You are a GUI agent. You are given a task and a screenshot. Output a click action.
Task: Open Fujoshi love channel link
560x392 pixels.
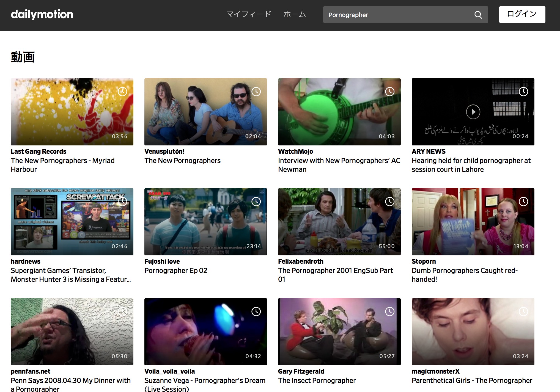click(162, 261)
